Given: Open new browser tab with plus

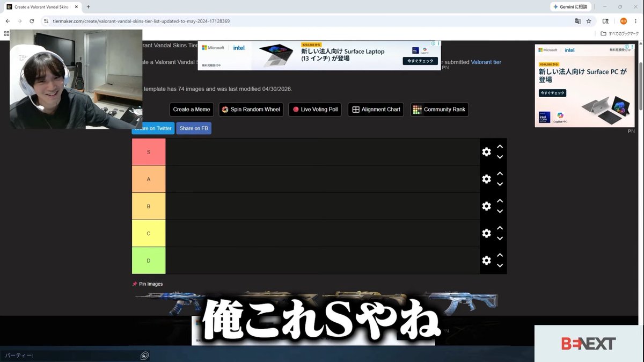Looking at the screenshot, I should (x=88, y=6).
